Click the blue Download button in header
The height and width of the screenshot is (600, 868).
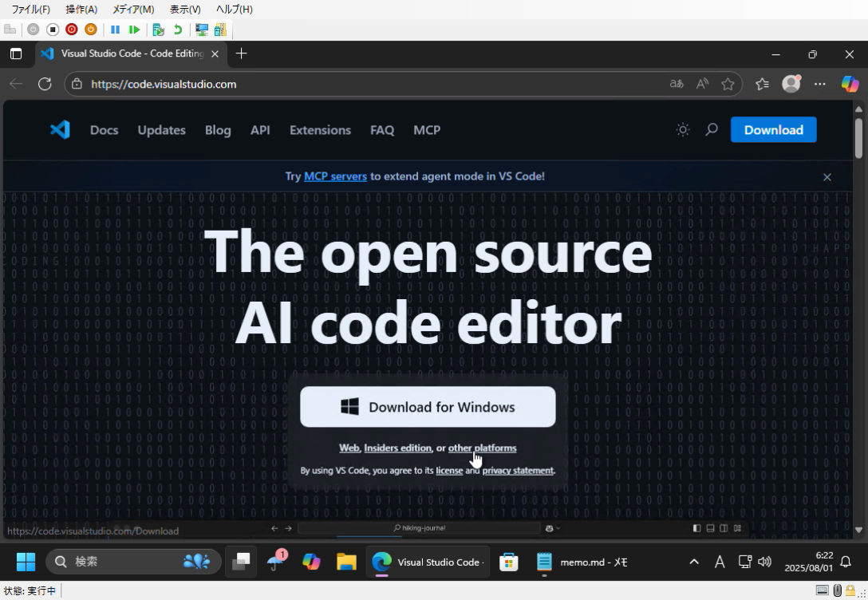[773, 129]
